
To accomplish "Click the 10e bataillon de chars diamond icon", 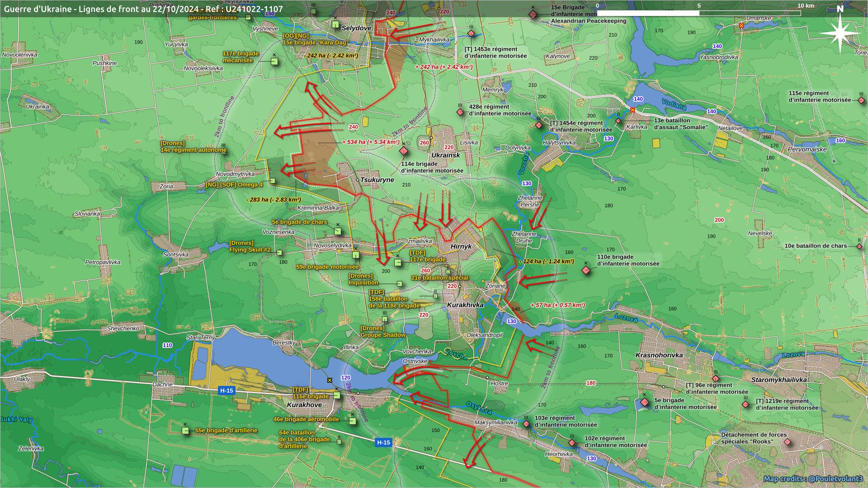I will coord(859,246).
